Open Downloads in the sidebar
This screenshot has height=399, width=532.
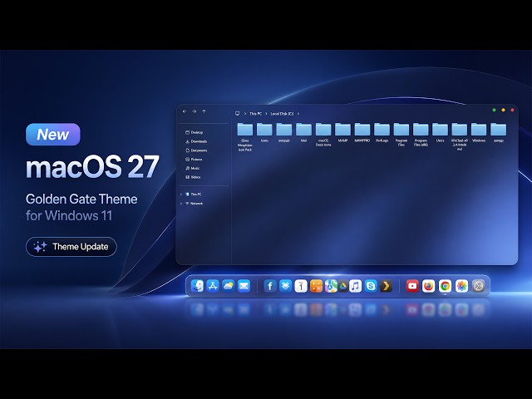196,141
